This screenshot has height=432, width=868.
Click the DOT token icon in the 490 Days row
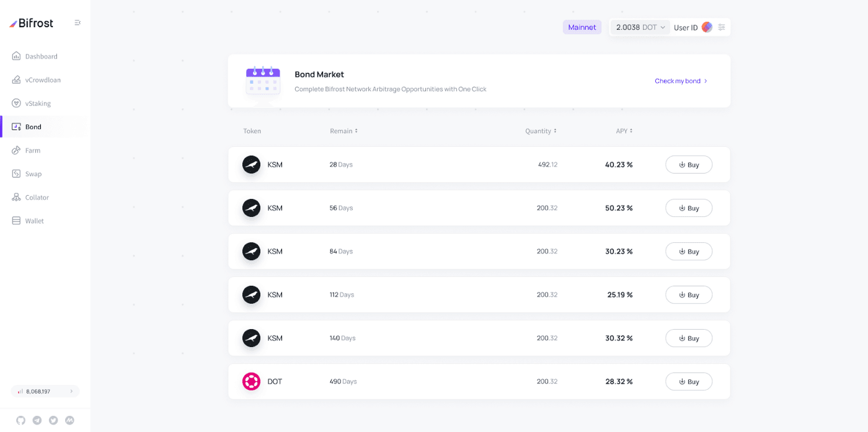pos(251,382)
